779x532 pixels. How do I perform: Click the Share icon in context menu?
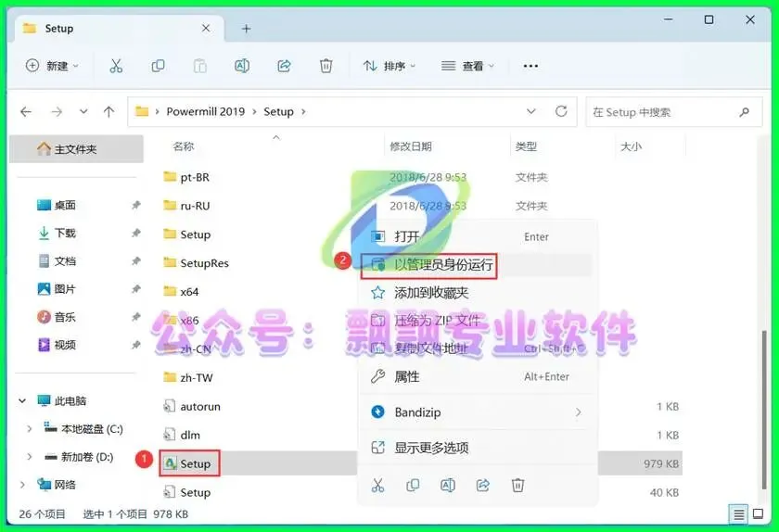point(483,485)
